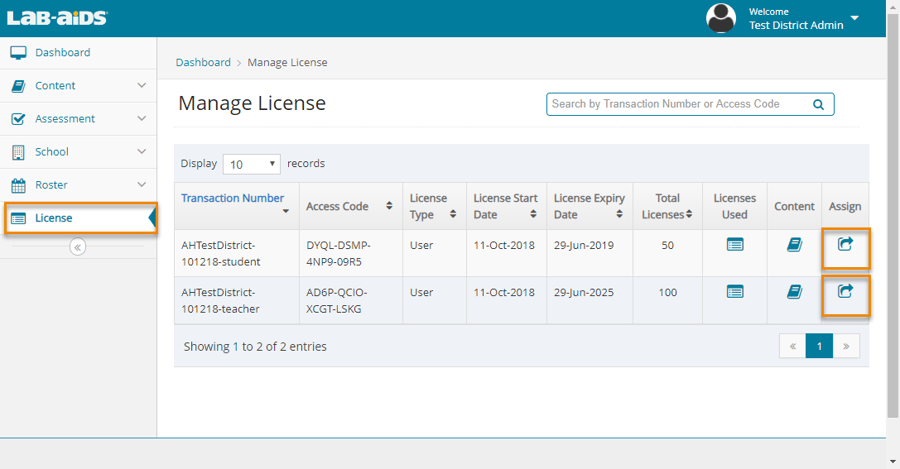View Licenses Used for the teacher license

click(735, 292)
